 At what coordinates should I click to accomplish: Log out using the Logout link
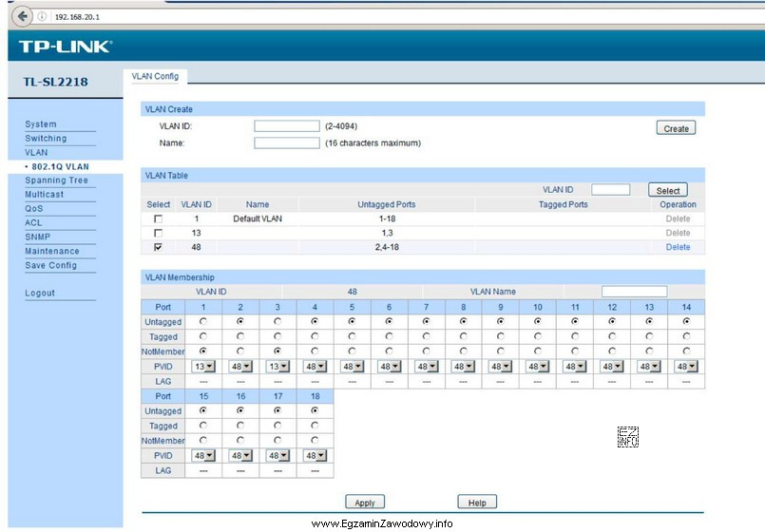[40, 293]
